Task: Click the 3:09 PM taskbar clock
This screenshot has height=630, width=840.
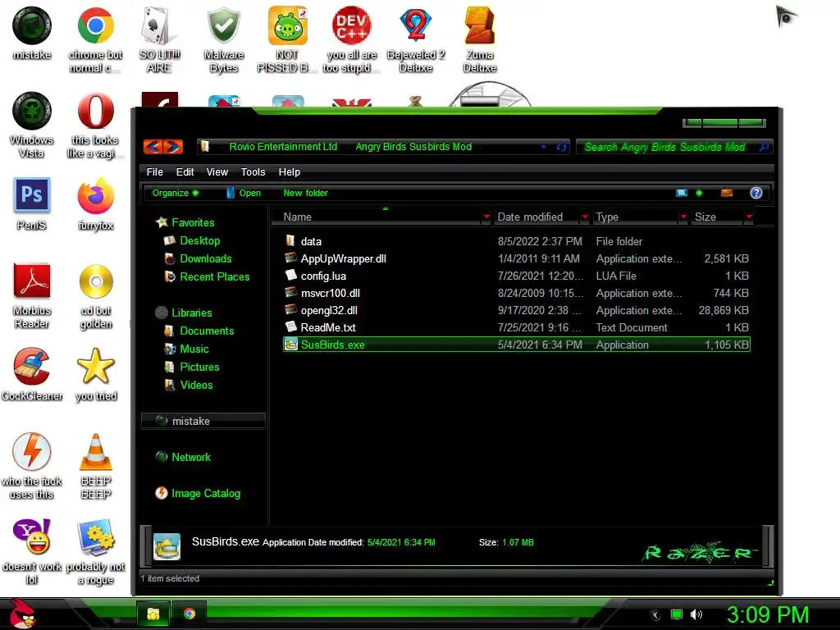Action: tap(768, 614)
